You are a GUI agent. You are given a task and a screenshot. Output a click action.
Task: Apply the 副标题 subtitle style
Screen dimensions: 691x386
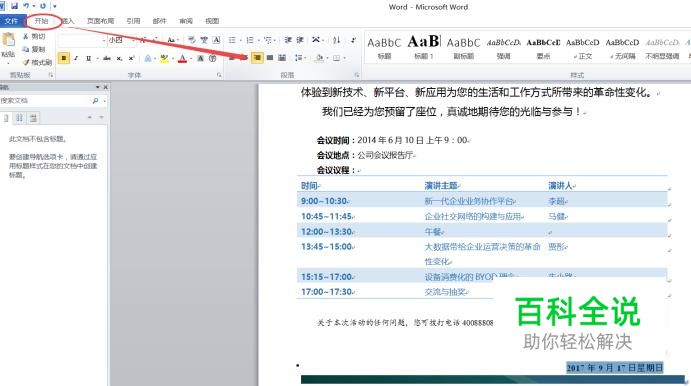[x=464, y=48]
